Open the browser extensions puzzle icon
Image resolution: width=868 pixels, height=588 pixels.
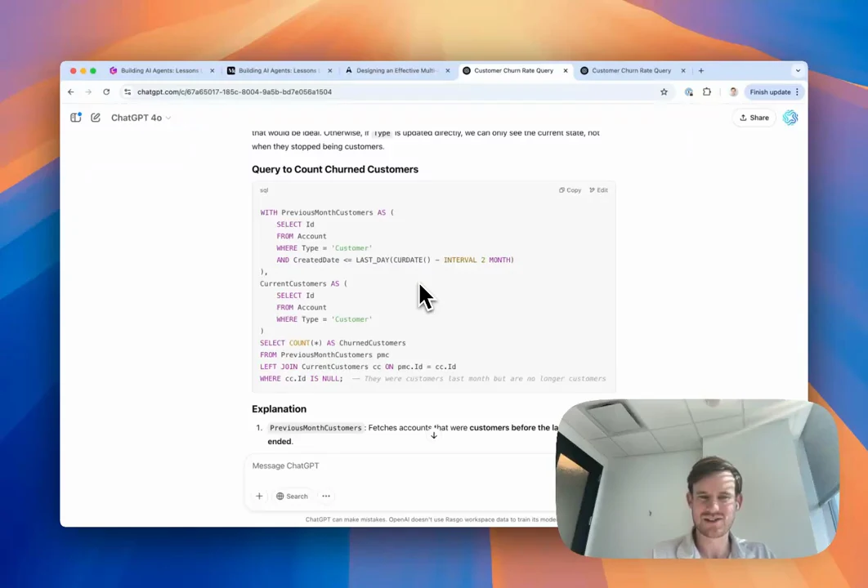(x=707, y=91)
